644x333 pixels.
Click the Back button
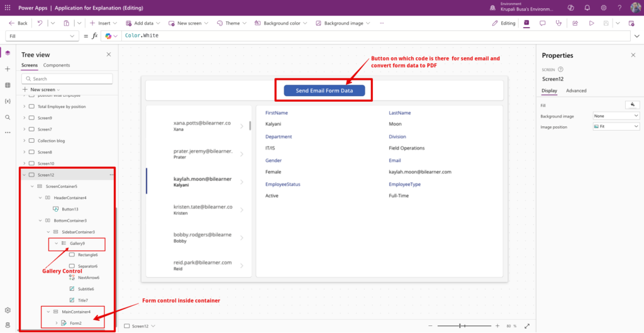coord(18,23)
